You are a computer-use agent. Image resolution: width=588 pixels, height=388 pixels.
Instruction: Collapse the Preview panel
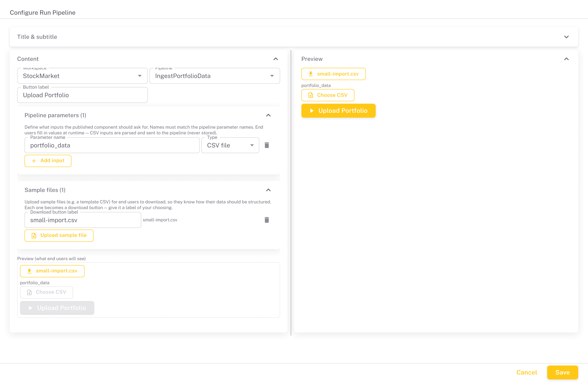point(566,59)
